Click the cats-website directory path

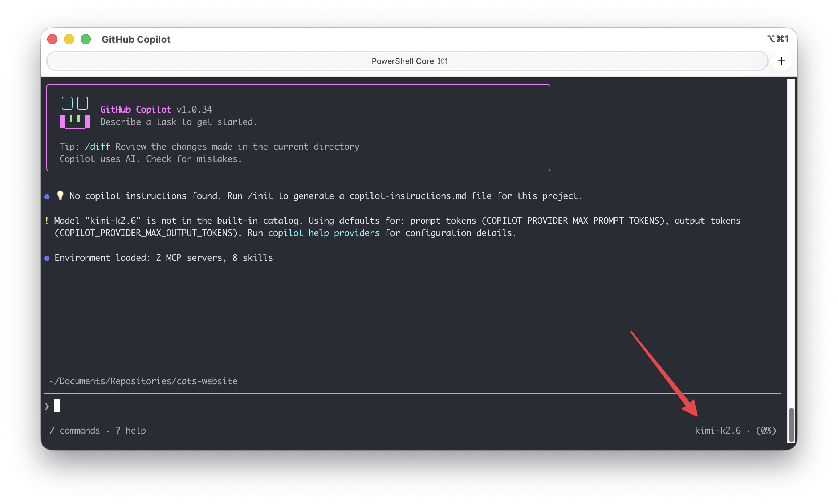143,381
